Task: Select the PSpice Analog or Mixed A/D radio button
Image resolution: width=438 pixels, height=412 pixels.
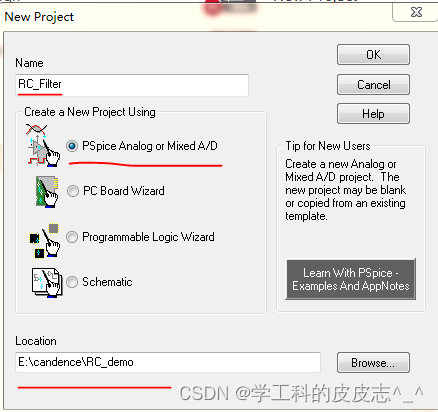Action: click(72, 146)
